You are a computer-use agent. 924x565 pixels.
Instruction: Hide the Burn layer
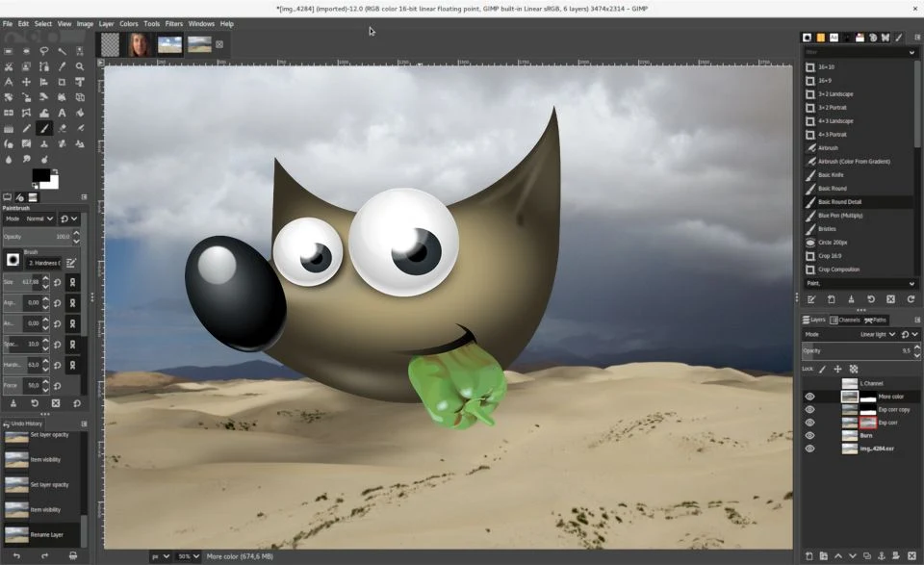pyautogui.click(x=809, y=435)
